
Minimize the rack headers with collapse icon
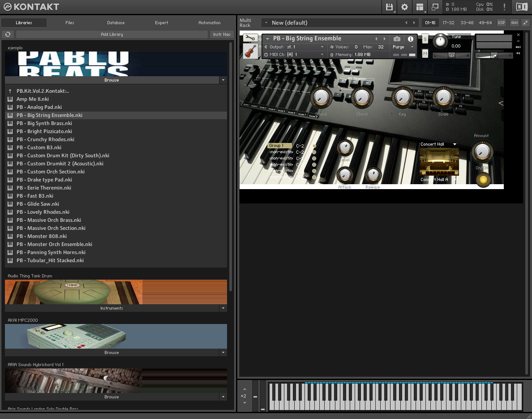coord(525,23)
